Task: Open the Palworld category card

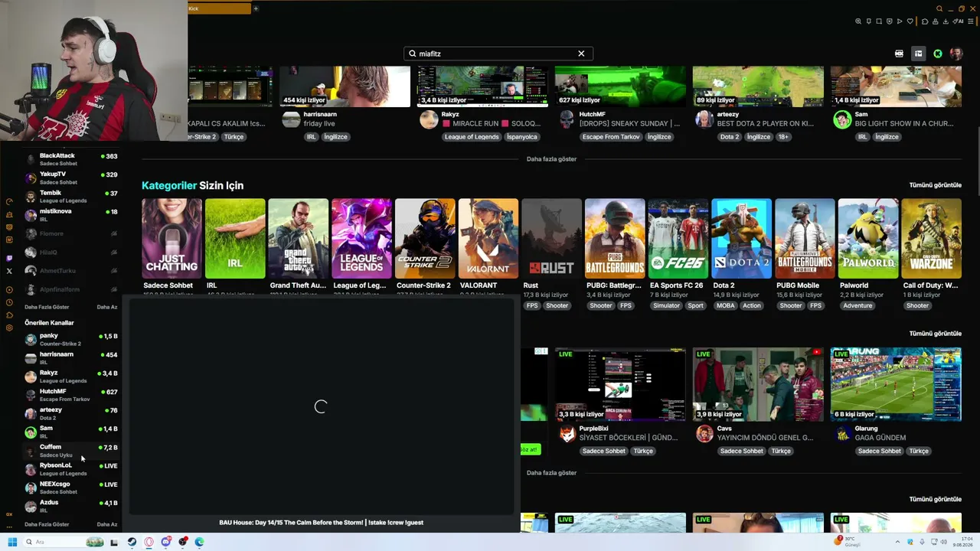Action: 868,239
